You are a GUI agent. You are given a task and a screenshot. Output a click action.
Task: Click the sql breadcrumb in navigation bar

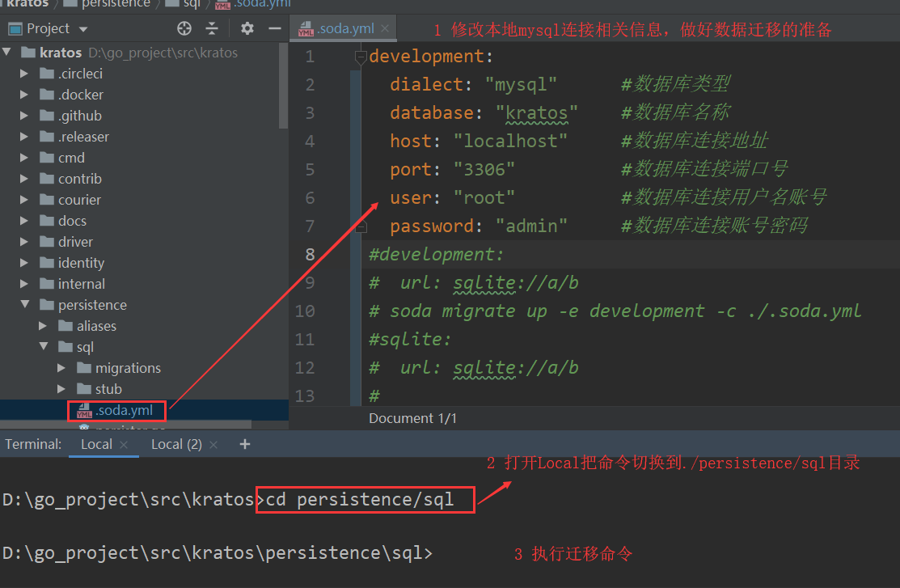pos(191,3)
